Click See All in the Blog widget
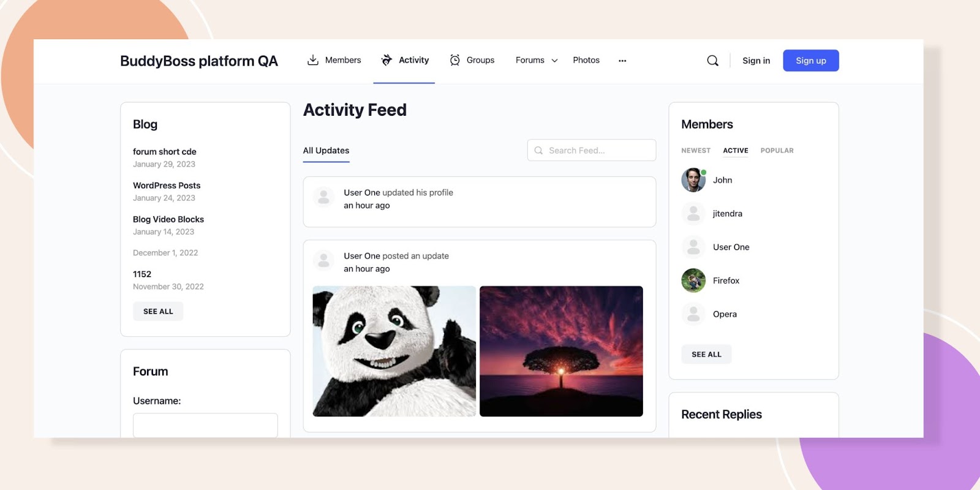Viewport: 980px width, 490px height. coord(158,311)
